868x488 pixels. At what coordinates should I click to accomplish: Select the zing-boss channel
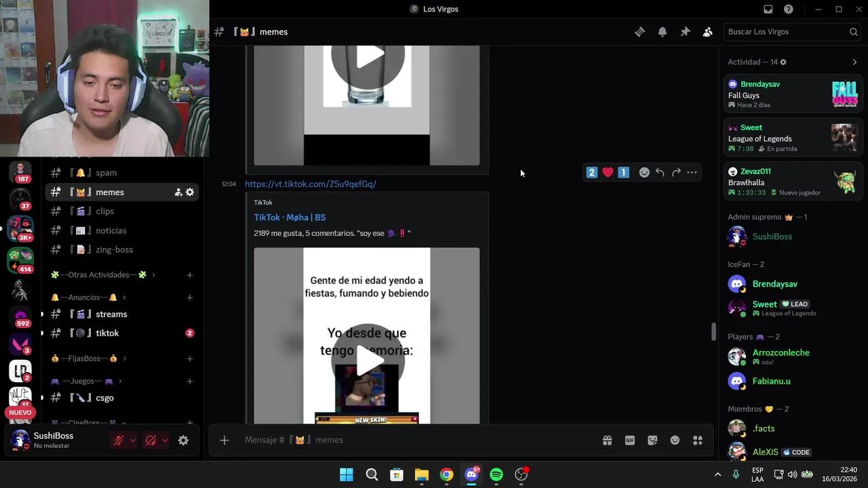coord(122,249)
